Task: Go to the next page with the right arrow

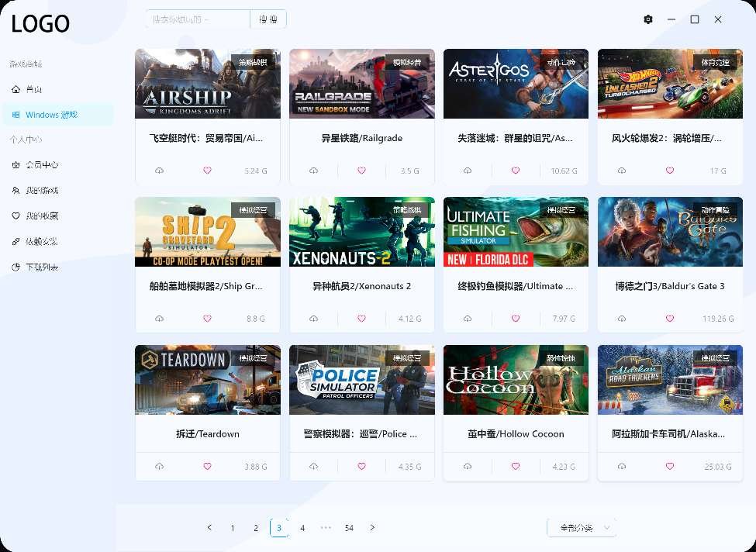Action: [x=372, y=528]
